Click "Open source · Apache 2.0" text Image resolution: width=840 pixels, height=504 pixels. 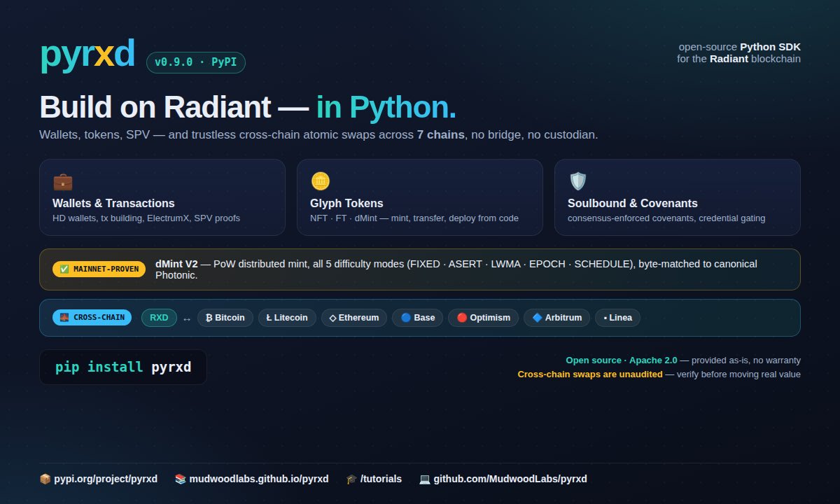tap(622, 360)
